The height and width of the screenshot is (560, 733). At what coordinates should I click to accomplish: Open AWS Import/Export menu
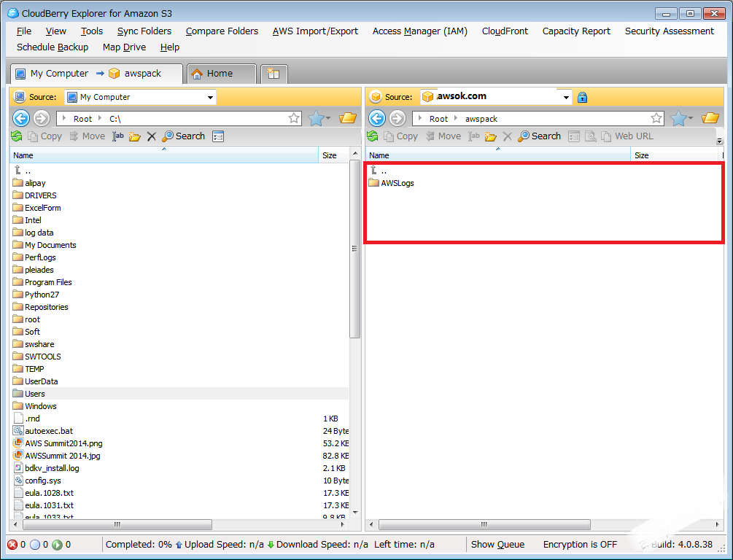tap(315, 31)
